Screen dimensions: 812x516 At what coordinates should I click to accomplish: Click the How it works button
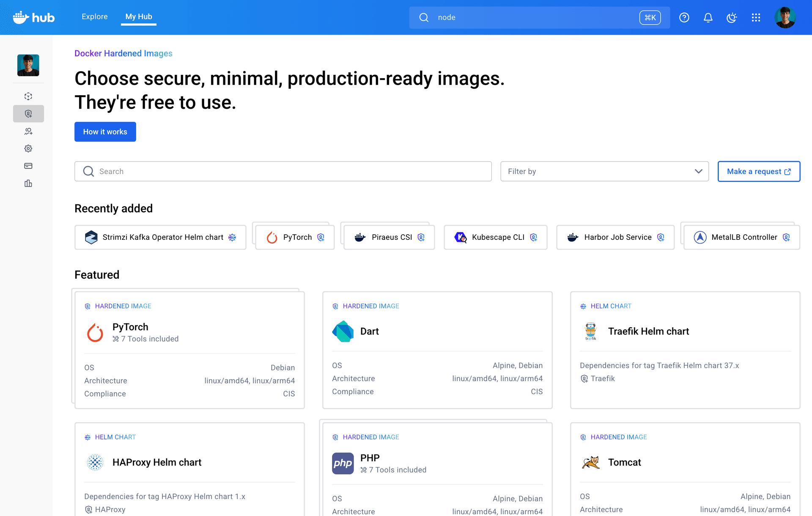pos(105,132)
